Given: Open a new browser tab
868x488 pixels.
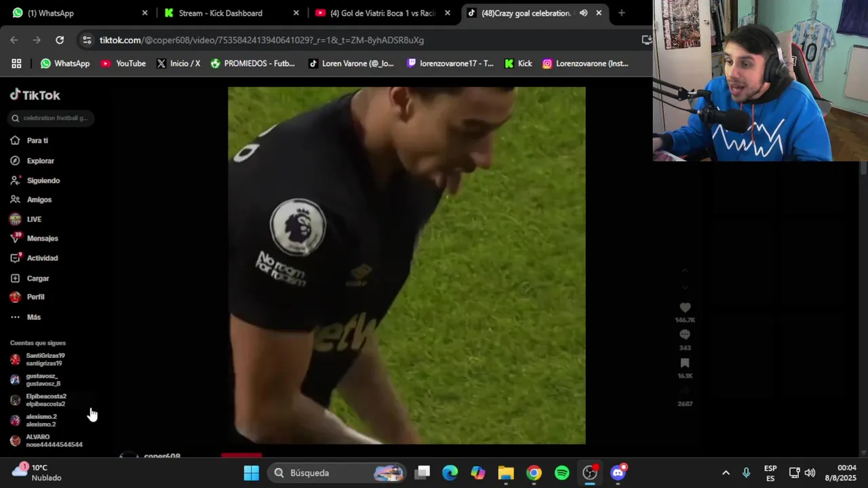Looking at the screenshot, I should pos(621,13).
